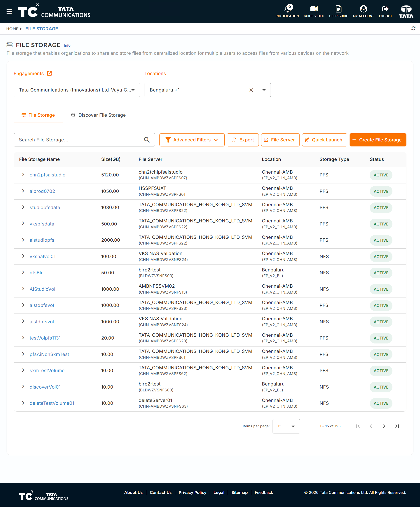Click the Export button
Image resolution: width=420 pixels, height=507 pixels.
(243, 140)
